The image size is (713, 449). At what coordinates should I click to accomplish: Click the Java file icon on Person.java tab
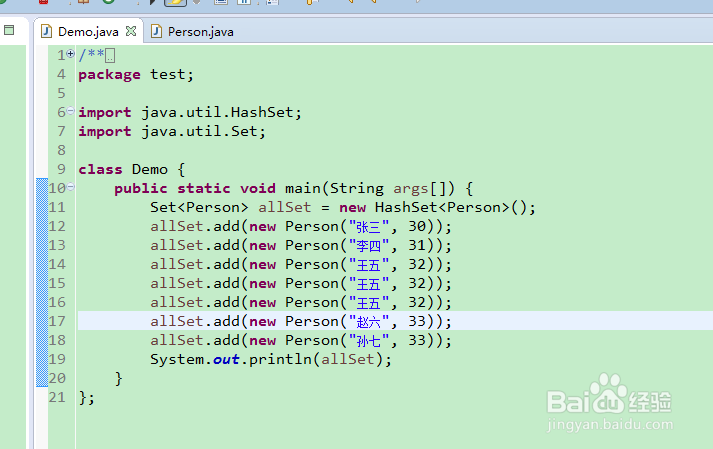[x=156, y=31]
